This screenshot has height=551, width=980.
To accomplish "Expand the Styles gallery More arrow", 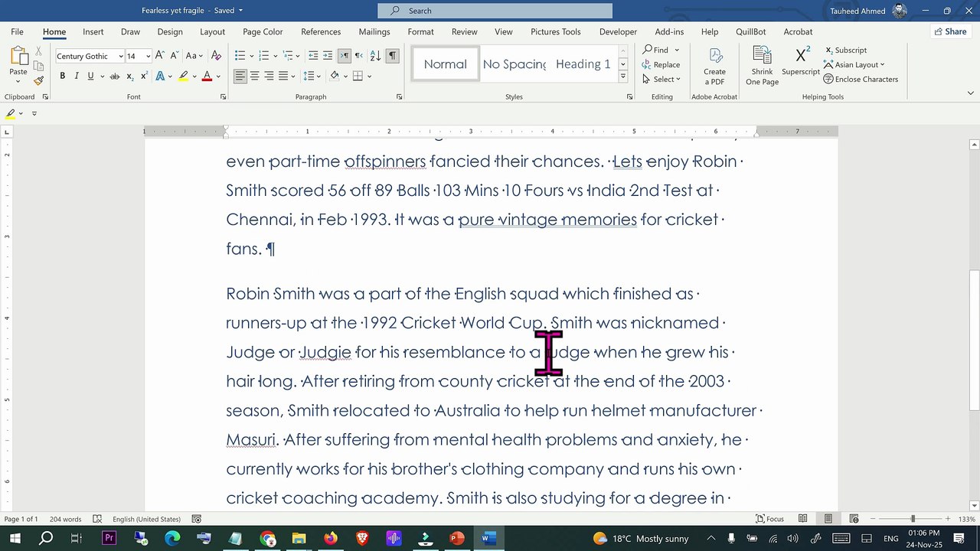I will pyautogui.click(x=623, y=77).
